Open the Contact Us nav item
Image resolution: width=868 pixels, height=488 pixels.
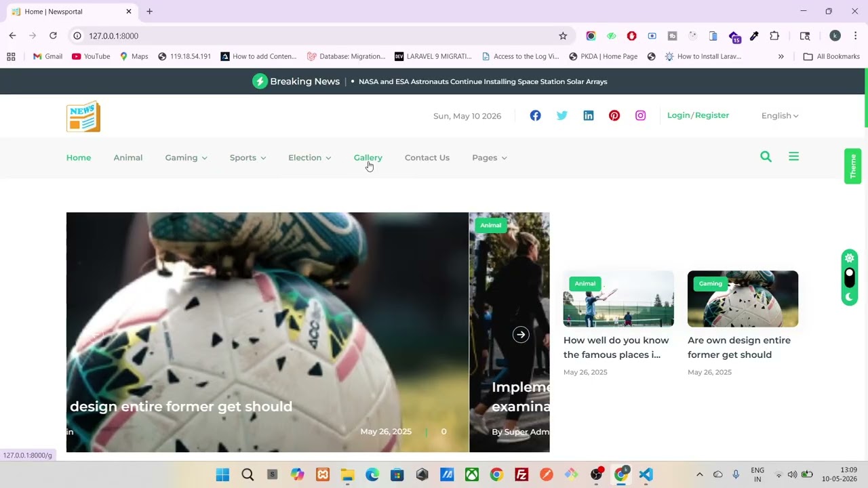(x=427, y=157)
